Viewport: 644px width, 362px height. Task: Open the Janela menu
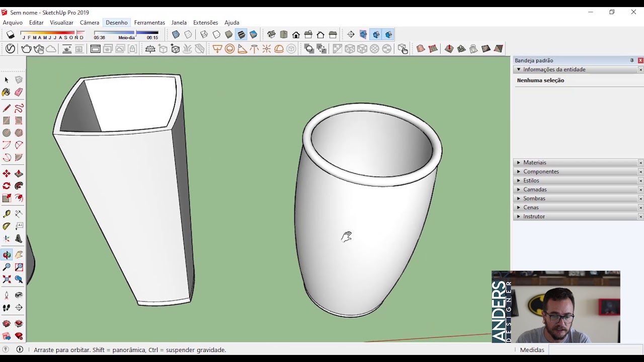179,23
